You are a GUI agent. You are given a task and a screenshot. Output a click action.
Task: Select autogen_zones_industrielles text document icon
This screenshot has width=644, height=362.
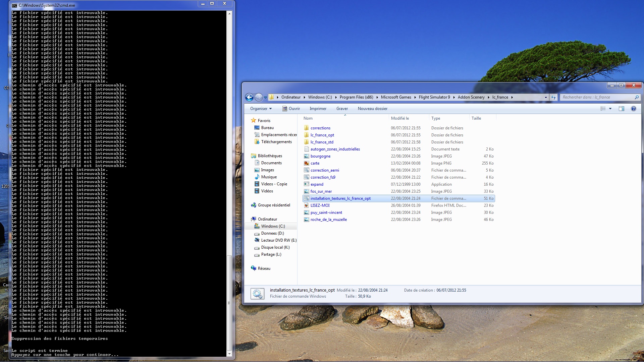(x=306, y=149)
